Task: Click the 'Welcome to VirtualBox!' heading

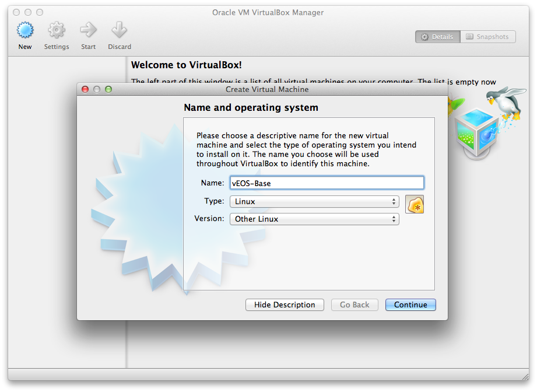Action: 187,65
